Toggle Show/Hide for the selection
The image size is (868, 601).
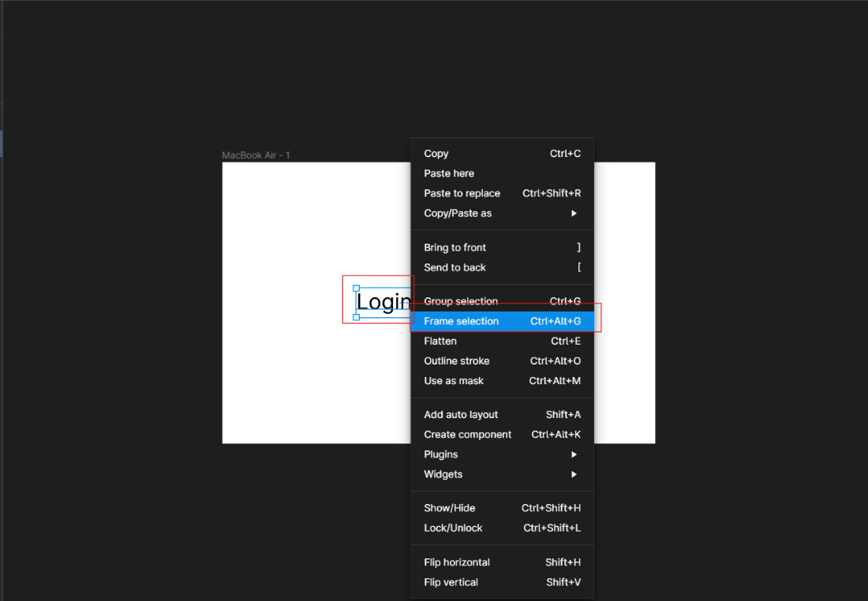click(x=450, y=507)
